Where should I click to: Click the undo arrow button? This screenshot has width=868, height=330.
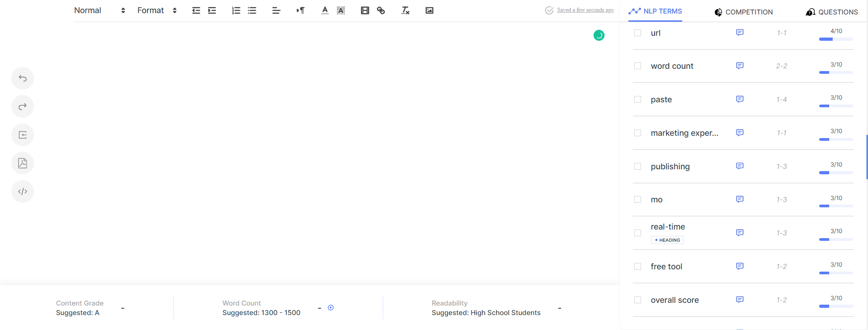23,79
